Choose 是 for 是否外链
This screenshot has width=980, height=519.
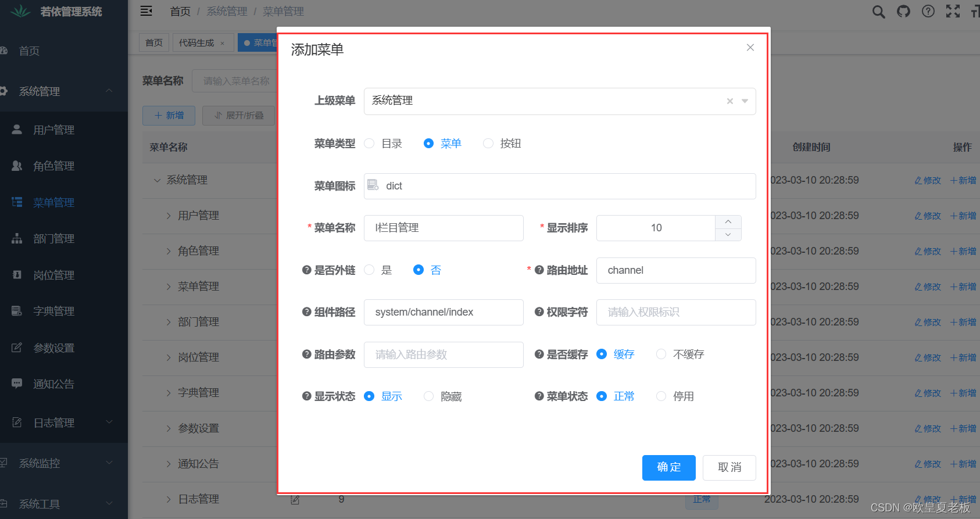click(369, 270)
